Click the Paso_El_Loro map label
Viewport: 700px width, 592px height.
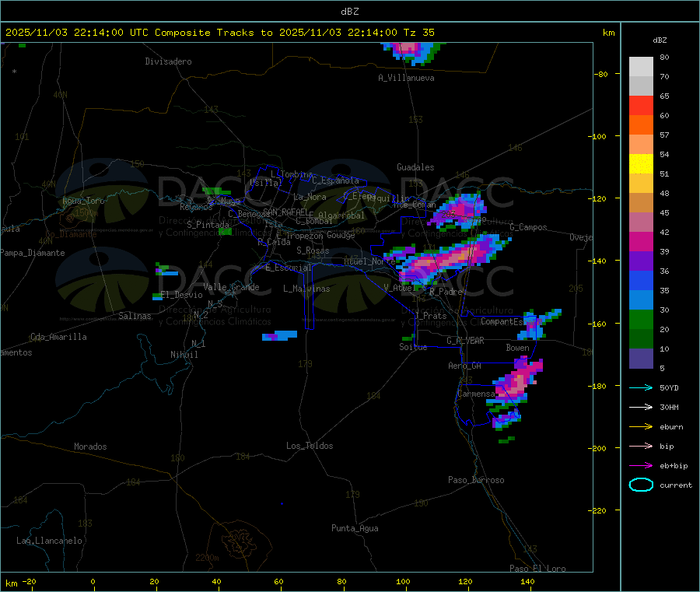coord(537,569)
